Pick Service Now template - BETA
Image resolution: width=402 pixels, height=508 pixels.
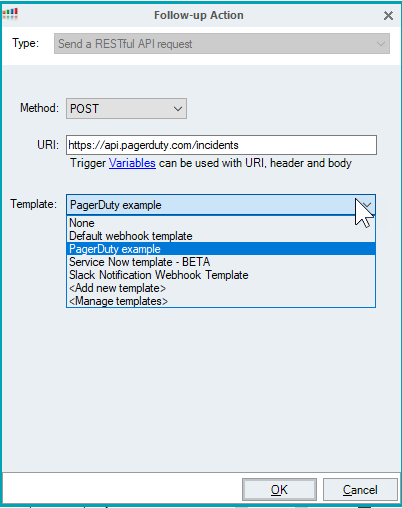[139, 262]
